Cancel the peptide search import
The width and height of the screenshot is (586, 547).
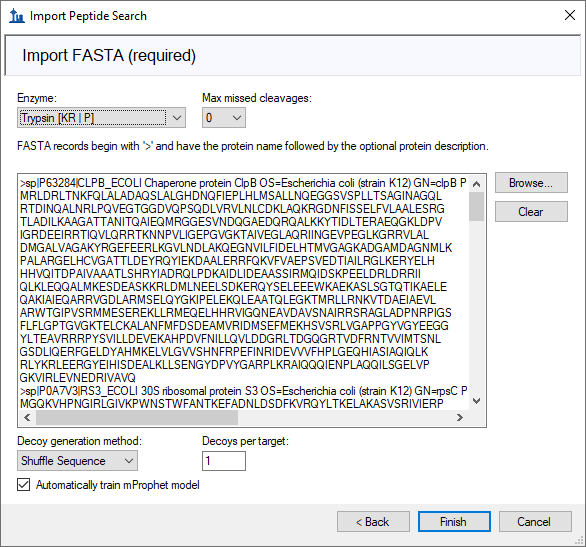tap(535, 522)
